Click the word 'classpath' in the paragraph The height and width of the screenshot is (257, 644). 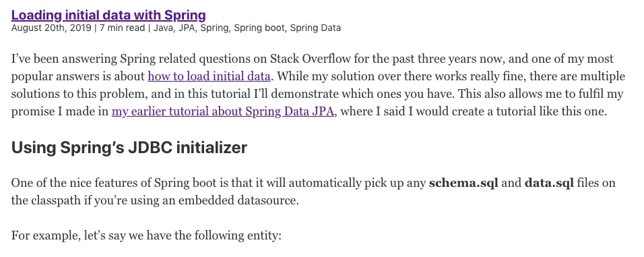pyautogui.click(x=53, y=200)
